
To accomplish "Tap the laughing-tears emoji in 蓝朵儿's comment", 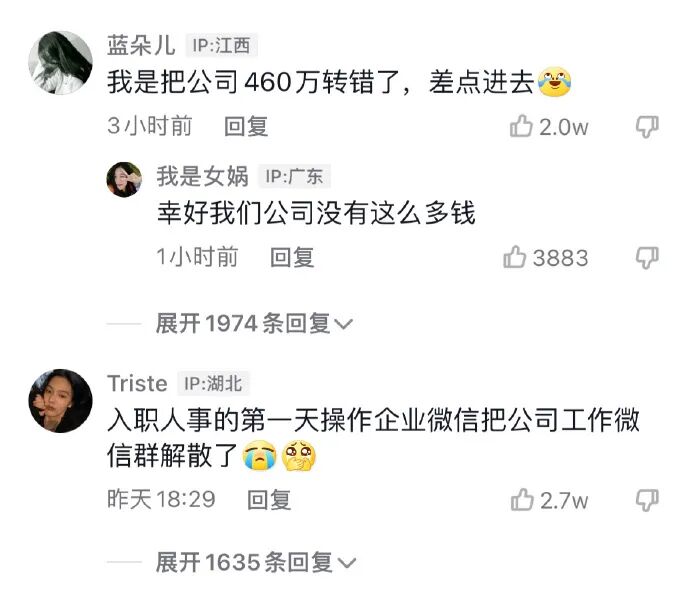I will pos(554,82).
